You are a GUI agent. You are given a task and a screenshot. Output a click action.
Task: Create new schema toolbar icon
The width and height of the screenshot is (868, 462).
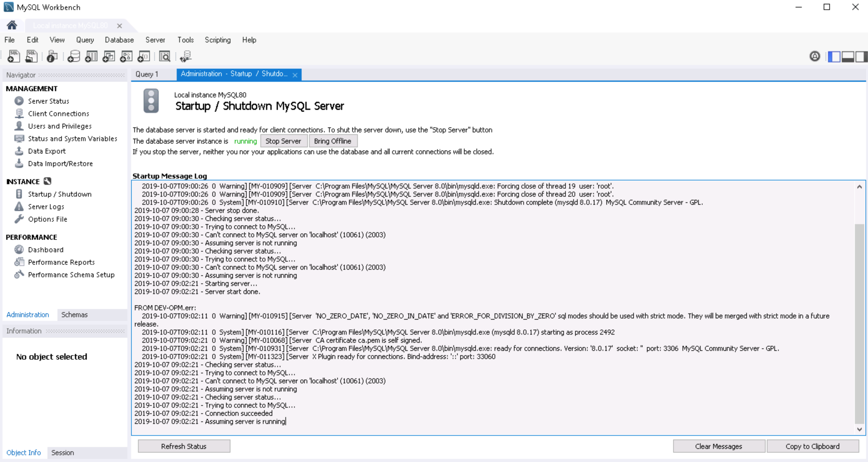pos(73,56)
